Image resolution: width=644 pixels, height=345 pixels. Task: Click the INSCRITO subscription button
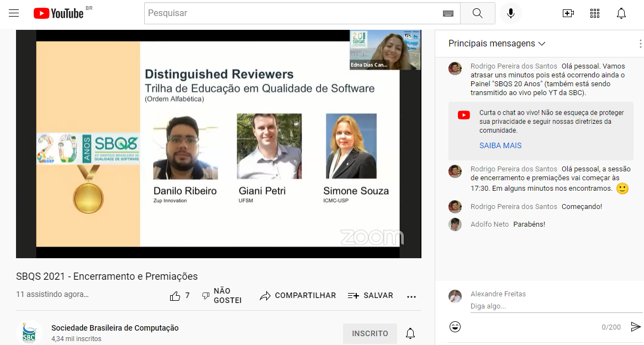click(370, 333)
